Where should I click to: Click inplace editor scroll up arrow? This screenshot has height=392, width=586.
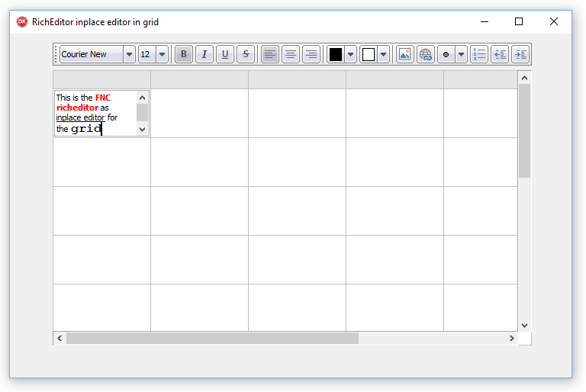tap(143, 98)
